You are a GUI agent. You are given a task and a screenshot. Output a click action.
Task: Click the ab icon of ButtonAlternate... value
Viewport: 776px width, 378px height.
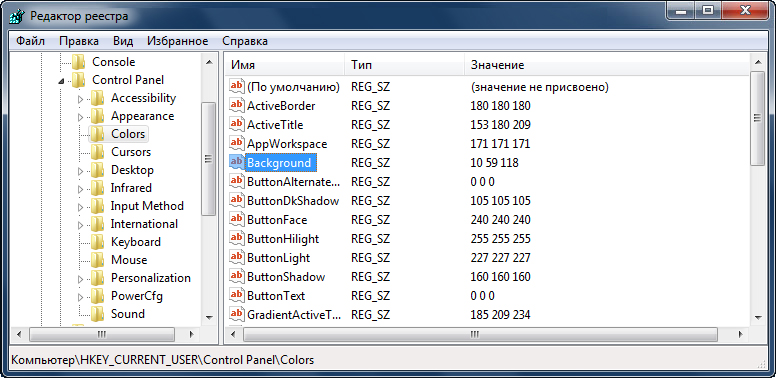(x=237, y=181)
